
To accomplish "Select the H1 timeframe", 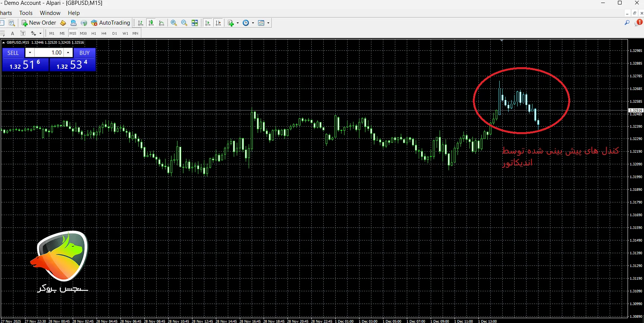I will [x=94, y=34].
